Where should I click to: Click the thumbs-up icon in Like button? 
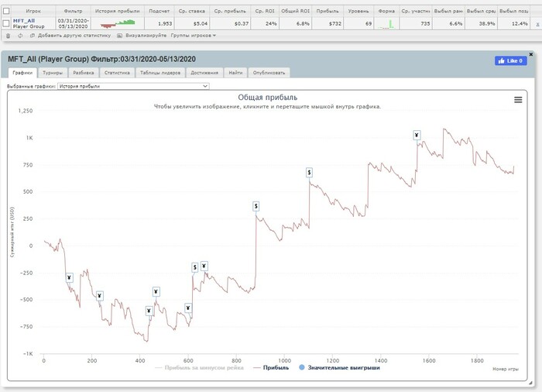coord(502,61)
